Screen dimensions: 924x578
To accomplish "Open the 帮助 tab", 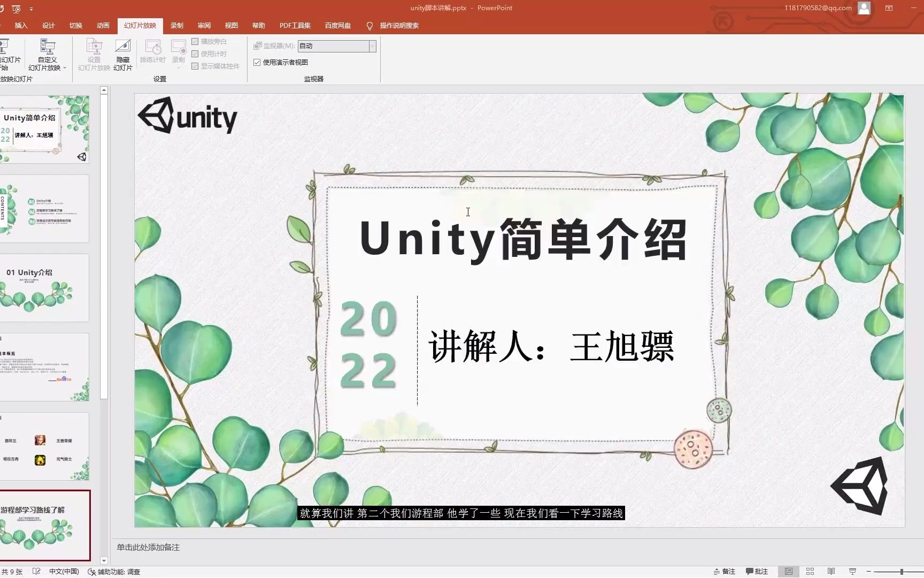I will [258, 26].
